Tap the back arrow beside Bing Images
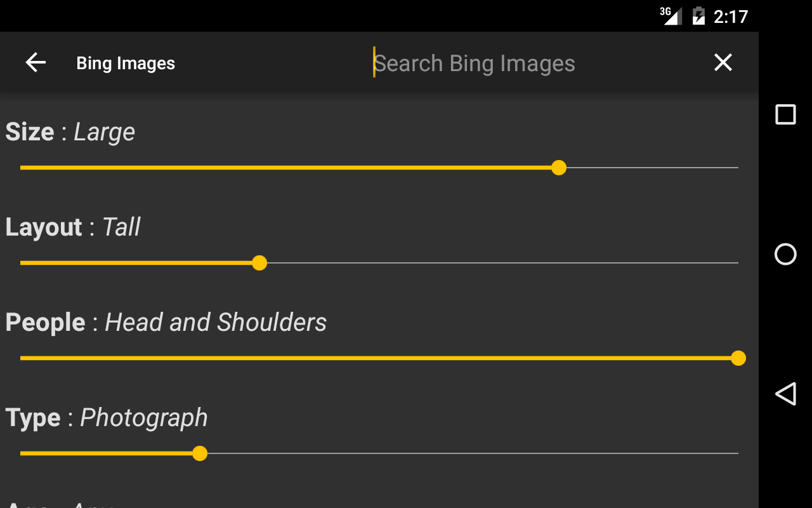This screenshot has width=812, height=508. [x=36, y=62]
